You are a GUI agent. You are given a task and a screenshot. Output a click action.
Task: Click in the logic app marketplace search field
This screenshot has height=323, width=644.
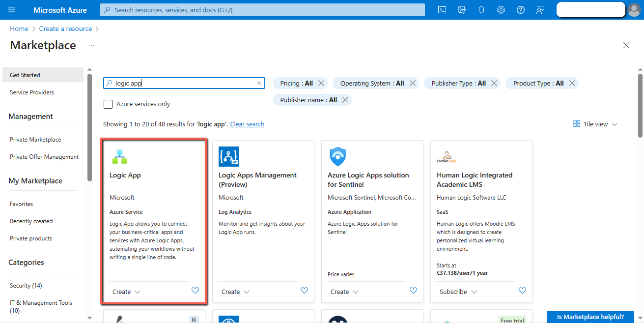click(184, 83)
